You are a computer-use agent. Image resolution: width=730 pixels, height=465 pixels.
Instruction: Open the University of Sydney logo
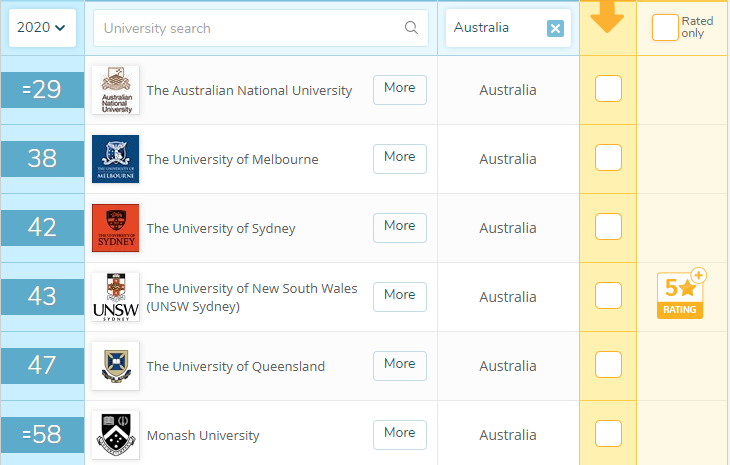click(115, 228)
